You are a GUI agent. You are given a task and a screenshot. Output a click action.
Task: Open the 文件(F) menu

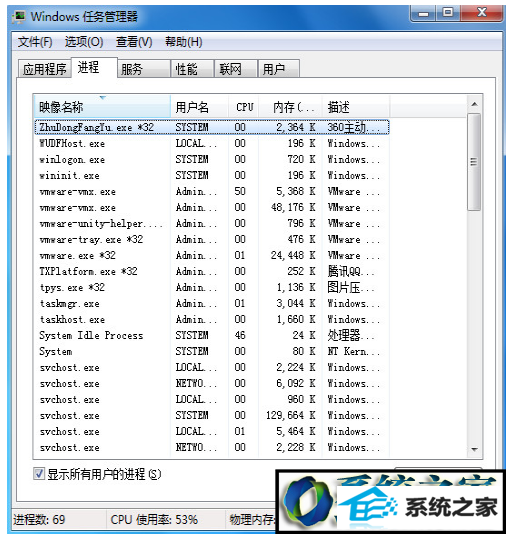tap(35, 42)
